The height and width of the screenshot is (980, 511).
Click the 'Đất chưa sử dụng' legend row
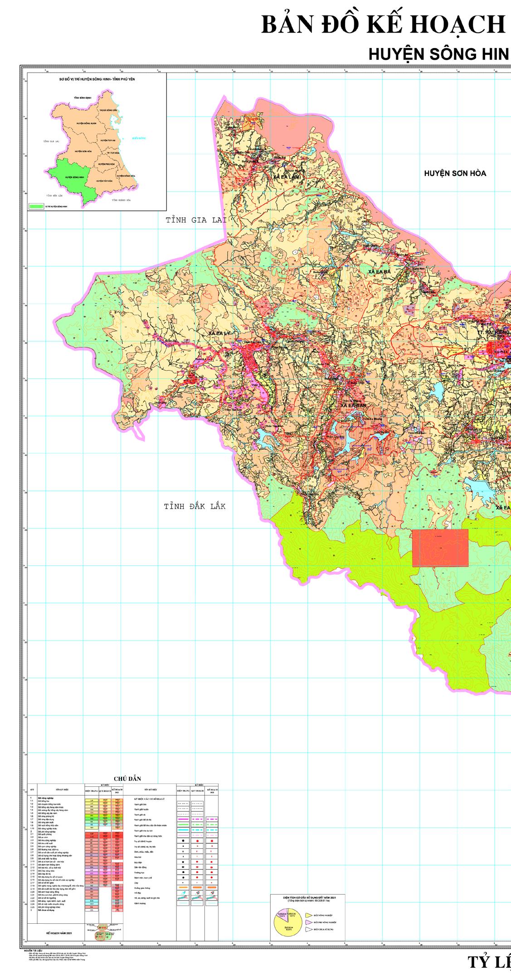[46, 910]
